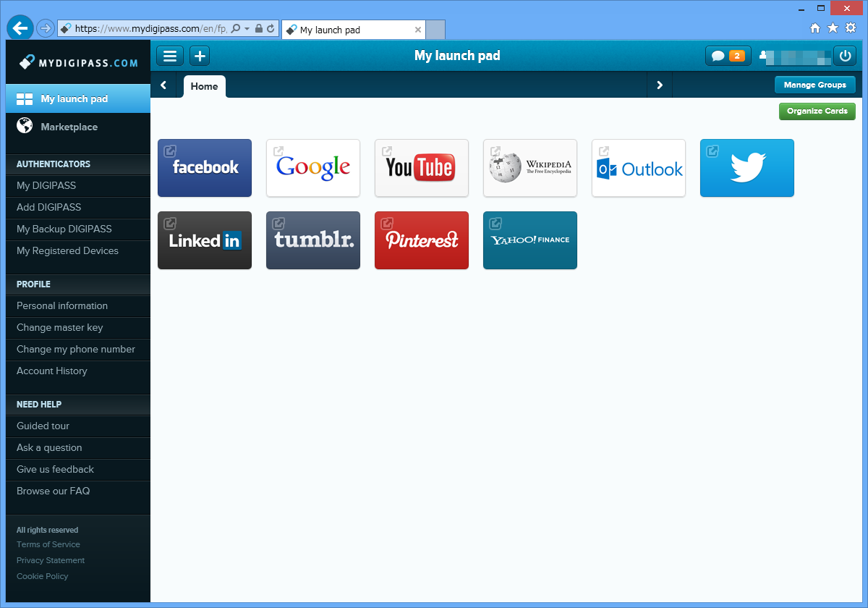Click the Pinterest card's external link icon
The width and height of the screenshot is (868, 608).
(x=387, y=224)
